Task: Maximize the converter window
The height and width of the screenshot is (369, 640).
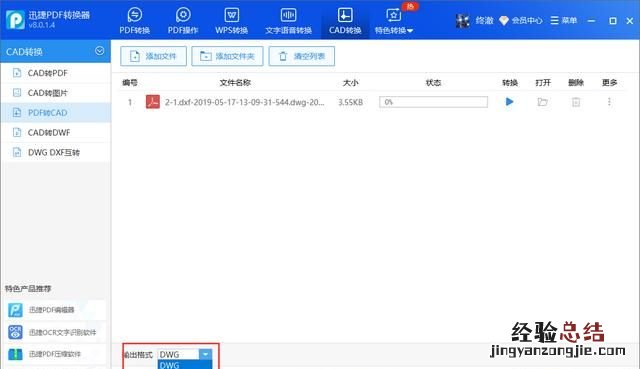Action: 613,20
